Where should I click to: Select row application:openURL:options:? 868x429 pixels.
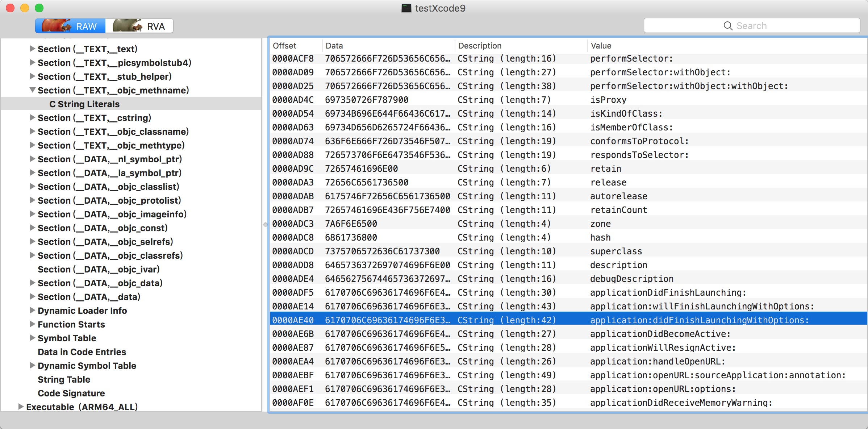click(x=568, y=389)
